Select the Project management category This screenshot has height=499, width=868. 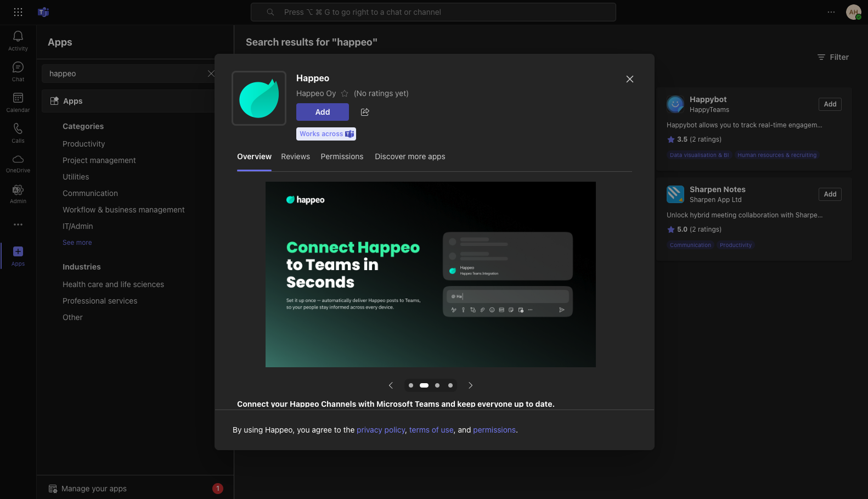pos(99,160)
